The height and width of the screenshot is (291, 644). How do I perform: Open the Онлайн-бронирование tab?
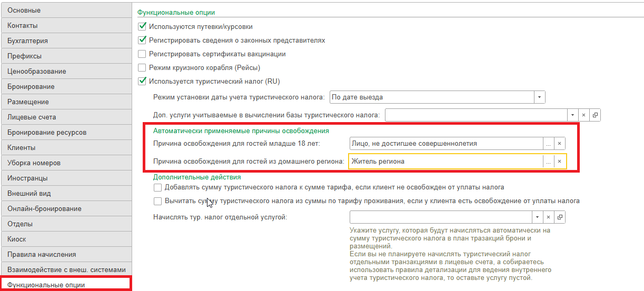click(x=65, y=209)
